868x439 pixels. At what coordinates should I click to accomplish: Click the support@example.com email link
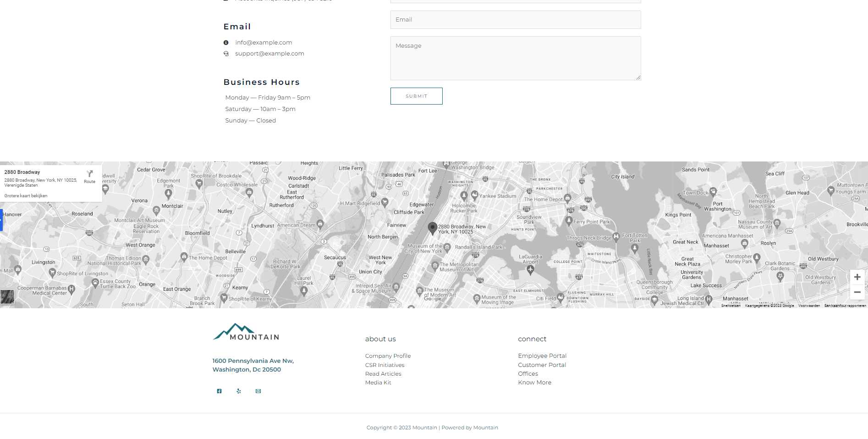click(269, 54)
